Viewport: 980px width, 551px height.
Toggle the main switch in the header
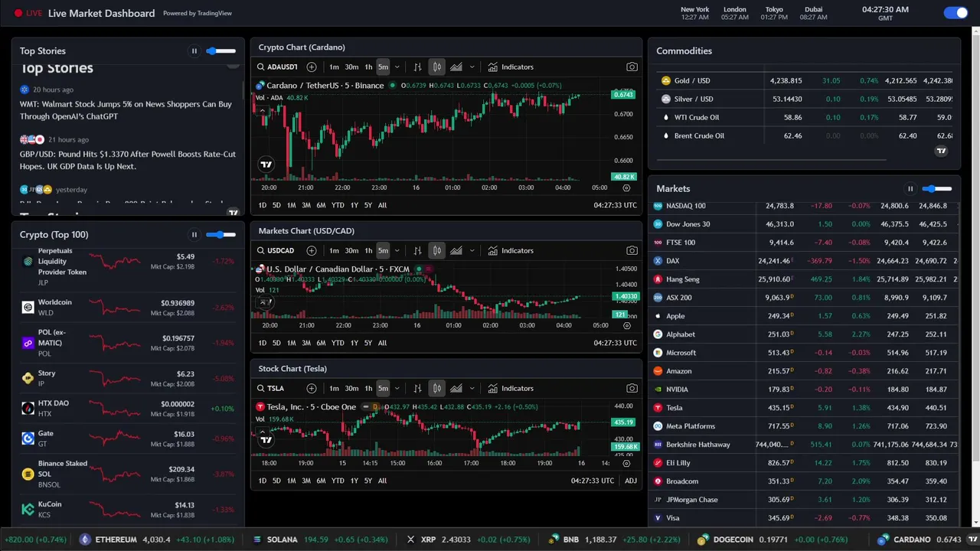point(955,12)
